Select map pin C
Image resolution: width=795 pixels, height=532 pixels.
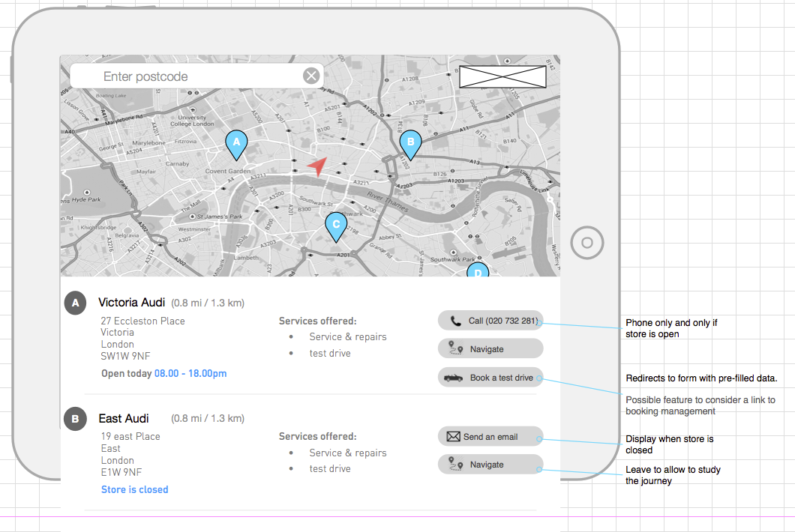click(336, 227)
